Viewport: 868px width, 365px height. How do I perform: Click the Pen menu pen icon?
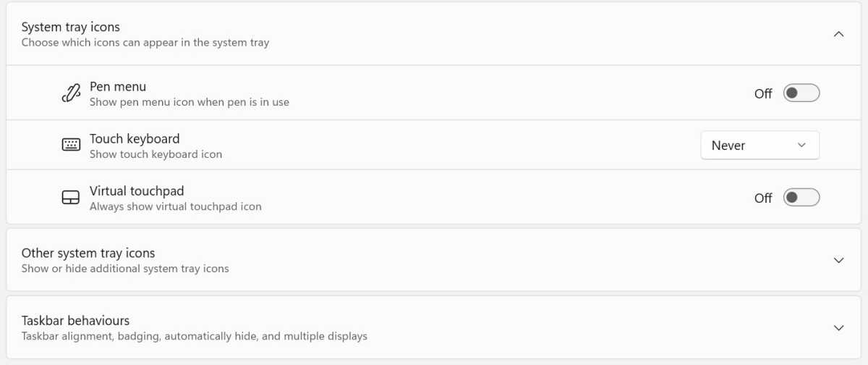pos(71,93)
